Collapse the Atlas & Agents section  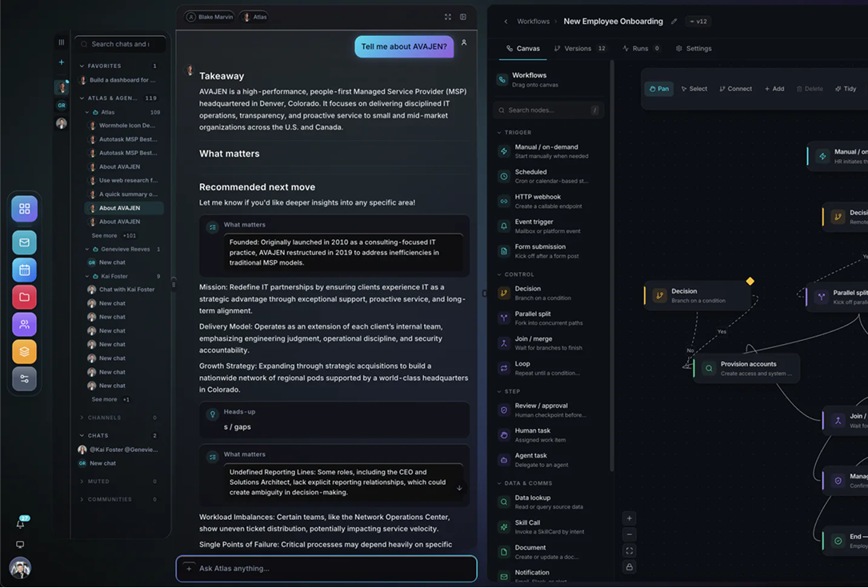point(82,98)
